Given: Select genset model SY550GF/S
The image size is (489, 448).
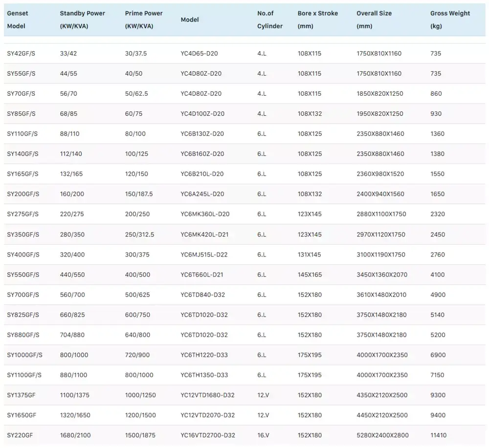Looking at the screenshot, I should [x=23, y=275].
